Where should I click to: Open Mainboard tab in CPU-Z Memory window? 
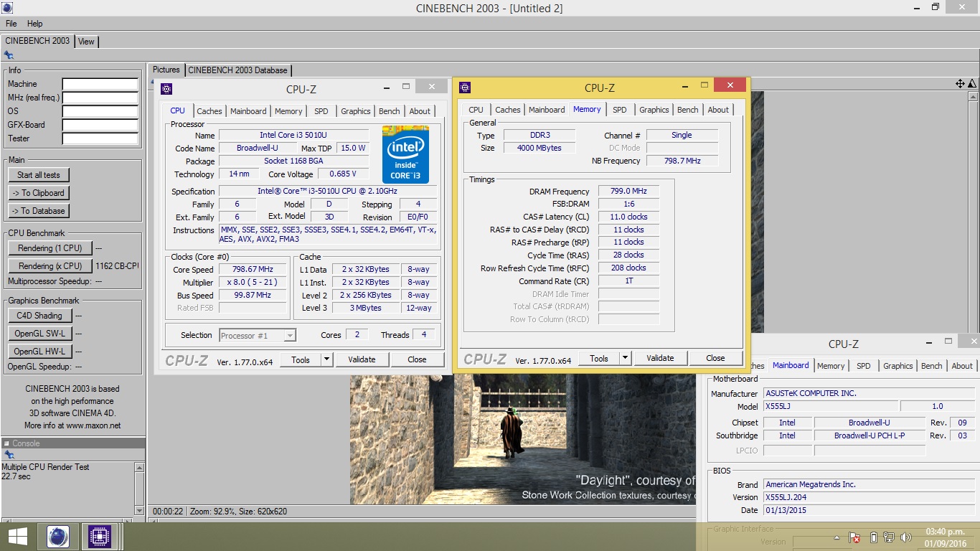coord(547,110)
